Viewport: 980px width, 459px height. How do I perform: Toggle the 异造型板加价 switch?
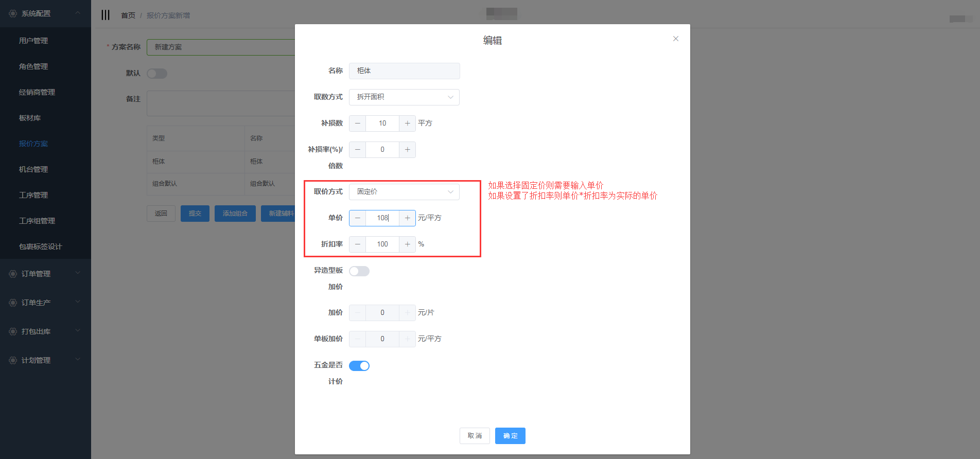point(359,271)
